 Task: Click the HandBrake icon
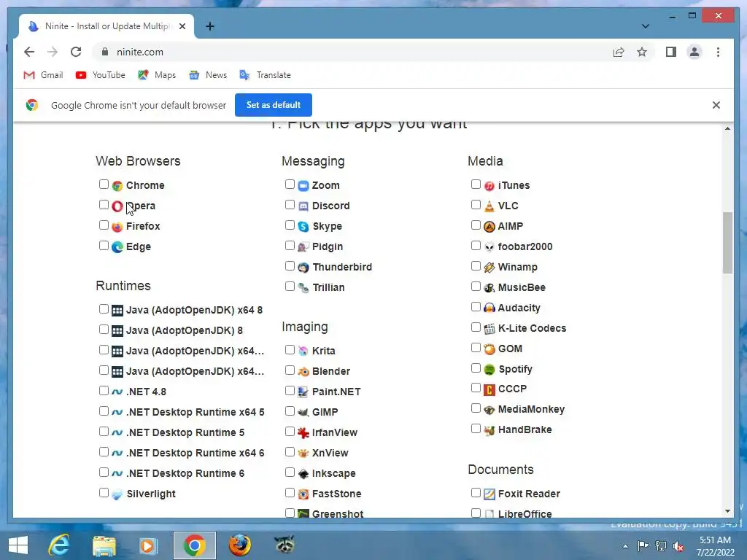489,430
